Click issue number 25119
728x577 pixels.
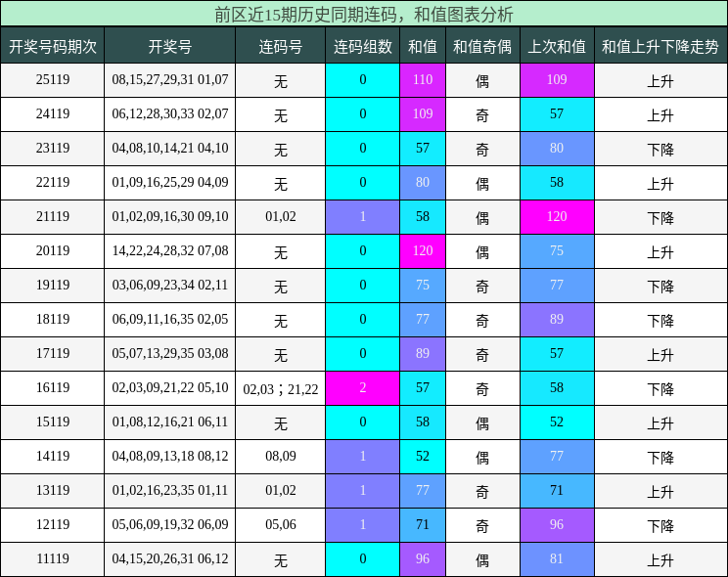pos(53,80)
